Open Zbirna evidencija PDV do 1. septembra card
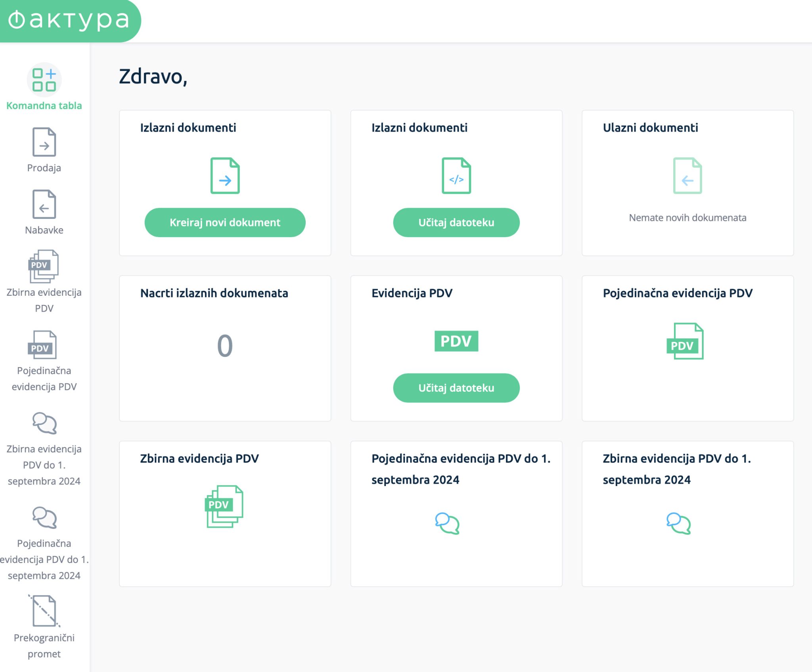 point(678,523)
